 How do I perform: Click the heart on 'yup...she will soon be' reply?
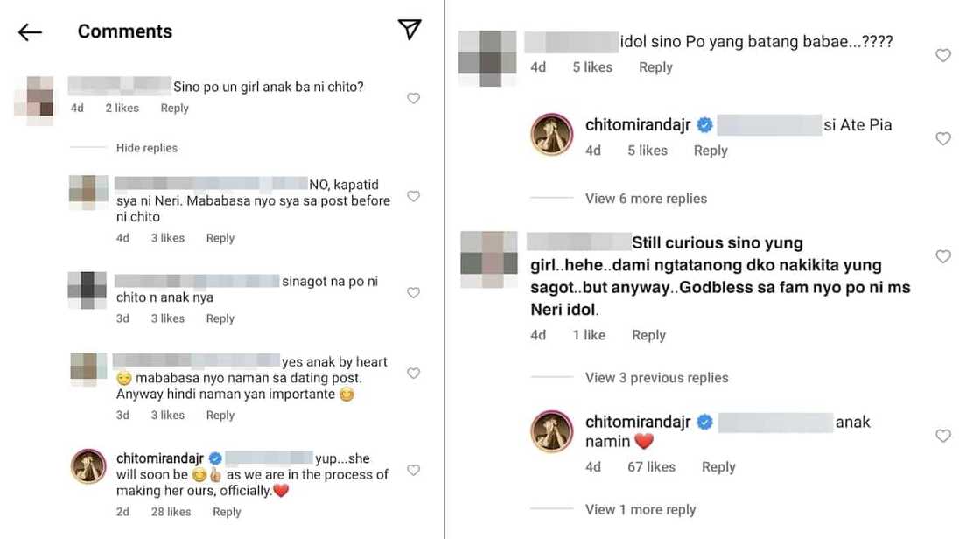tap(413, 470)
